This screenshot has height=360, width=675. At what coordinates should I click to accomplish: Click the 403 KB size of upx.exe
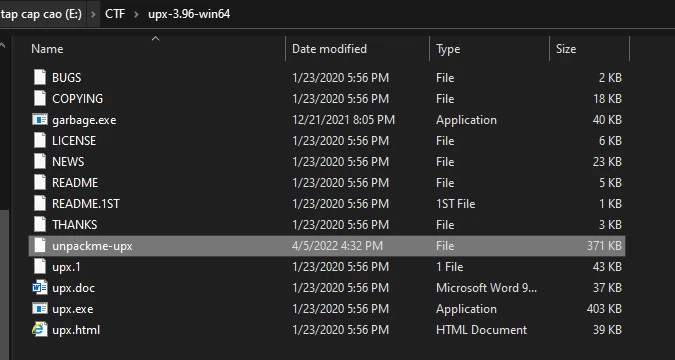(x=604, y=309)
